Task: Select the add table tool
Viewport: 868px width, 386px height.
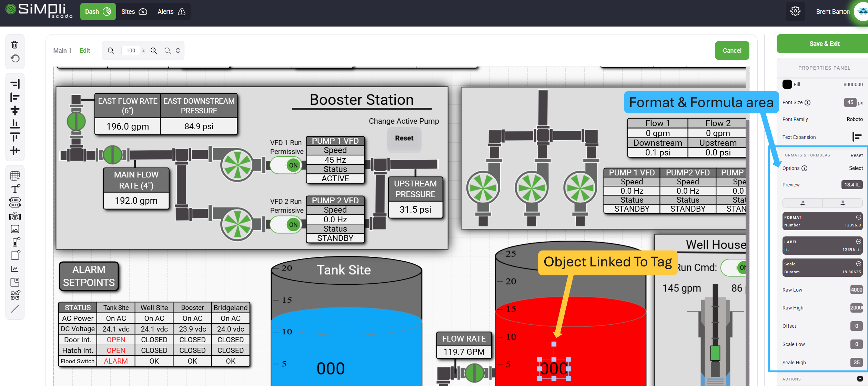Action: click(15, 176)
